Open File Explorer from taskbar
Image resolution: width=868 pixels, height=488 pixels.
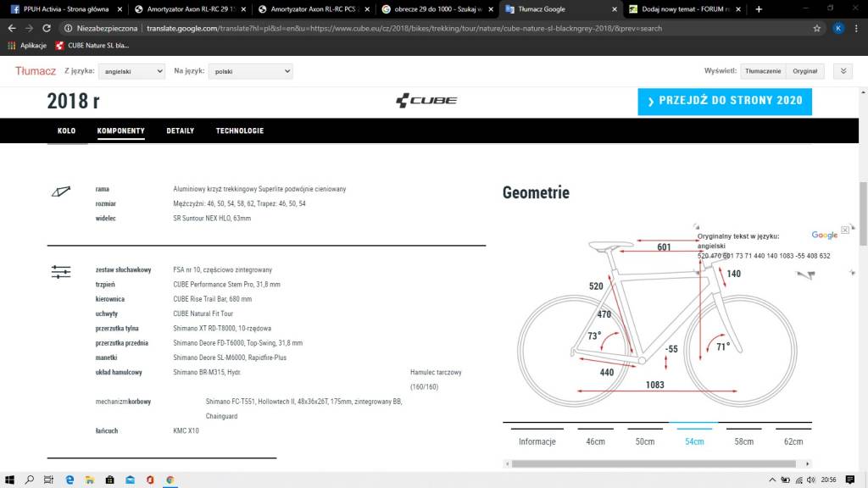89,480
